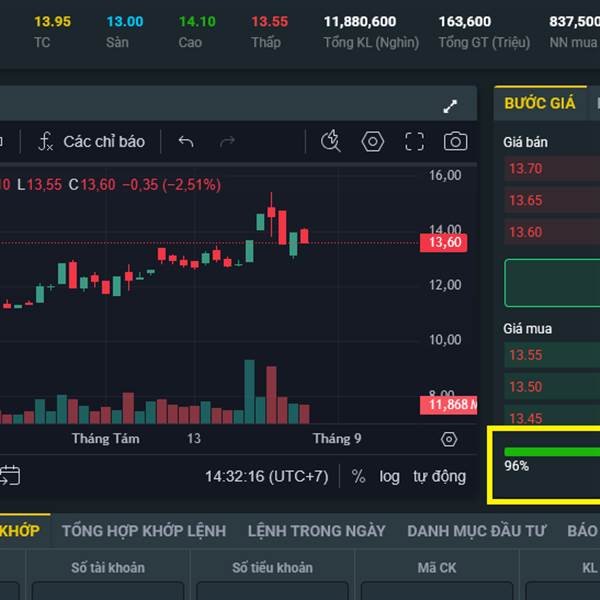Image resolution: width=600 pixels, height=600 pixels.
Task: Open the LỆNH TRONG NGÀY tab
Action: tap(316, 531)
